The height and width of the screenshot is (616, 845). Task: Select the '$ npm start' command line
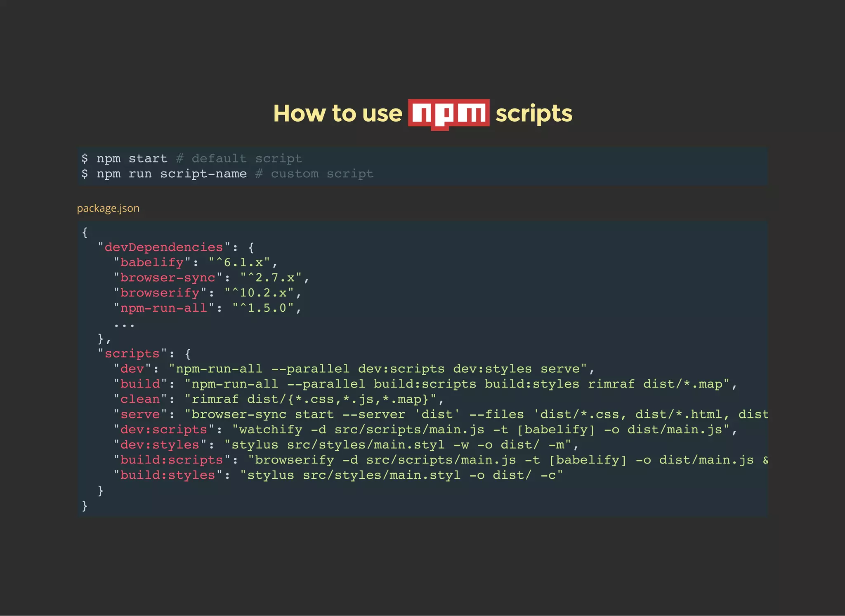pos(124,158)
